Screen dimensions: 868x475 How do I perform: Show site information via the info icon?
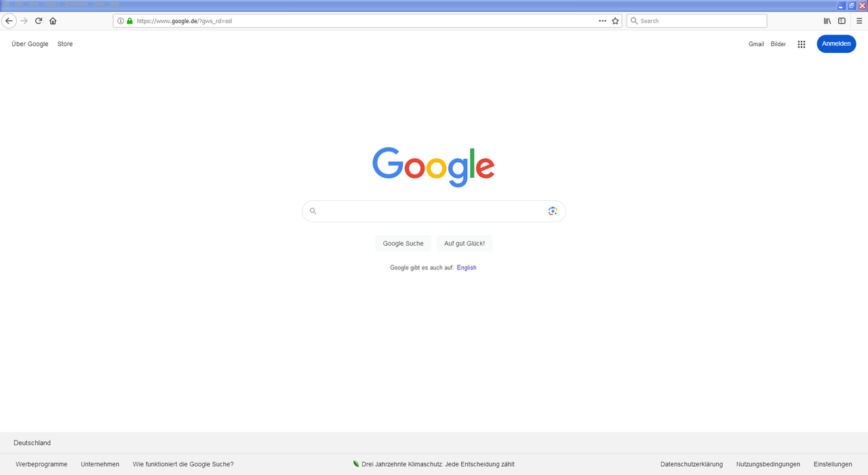point(121,21)
